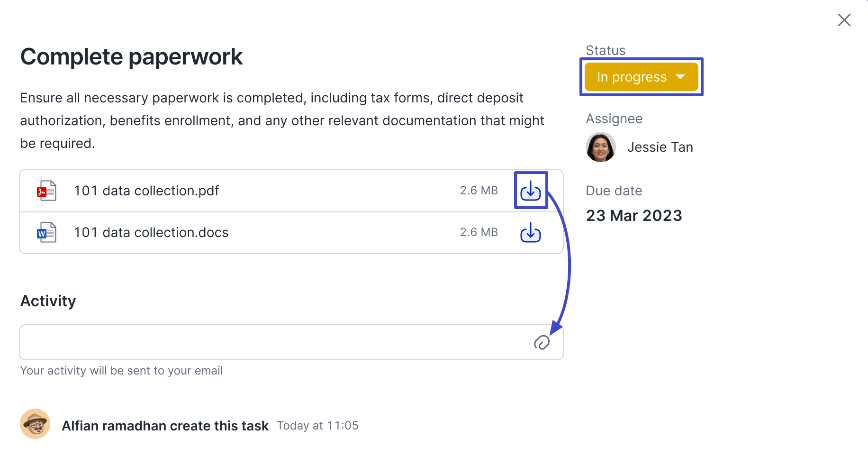Click the dropdown caret beside In progress

point(680,77)
